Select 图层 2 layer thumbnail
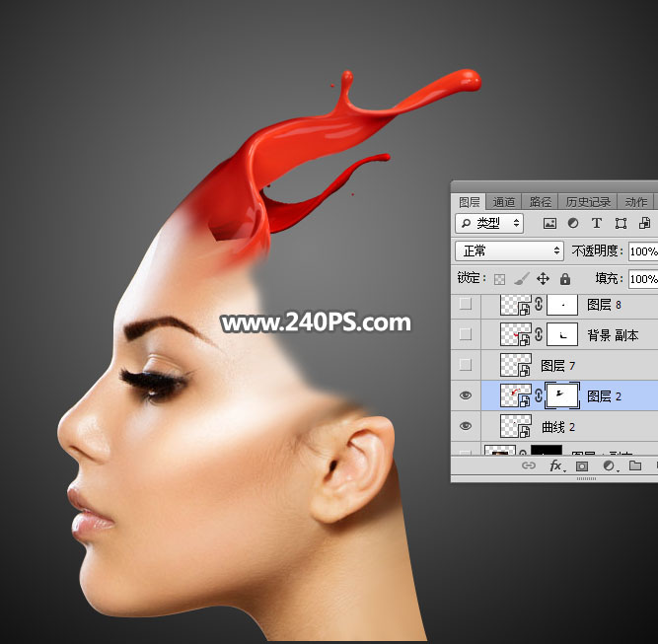This screenshot has height=644, width=658. [516, 395]
